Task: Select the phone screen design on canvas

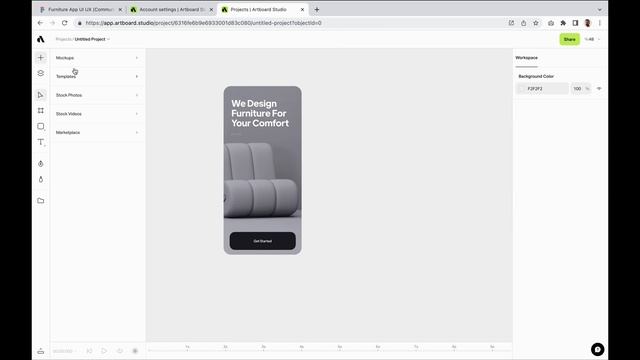Action: point(262,170)
